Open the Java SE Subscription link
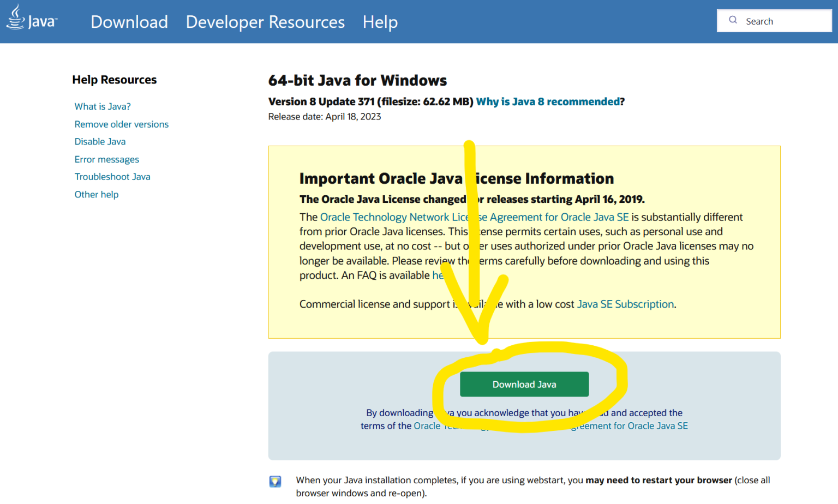Viewport: 838px width, 504px height. [625, 304]
